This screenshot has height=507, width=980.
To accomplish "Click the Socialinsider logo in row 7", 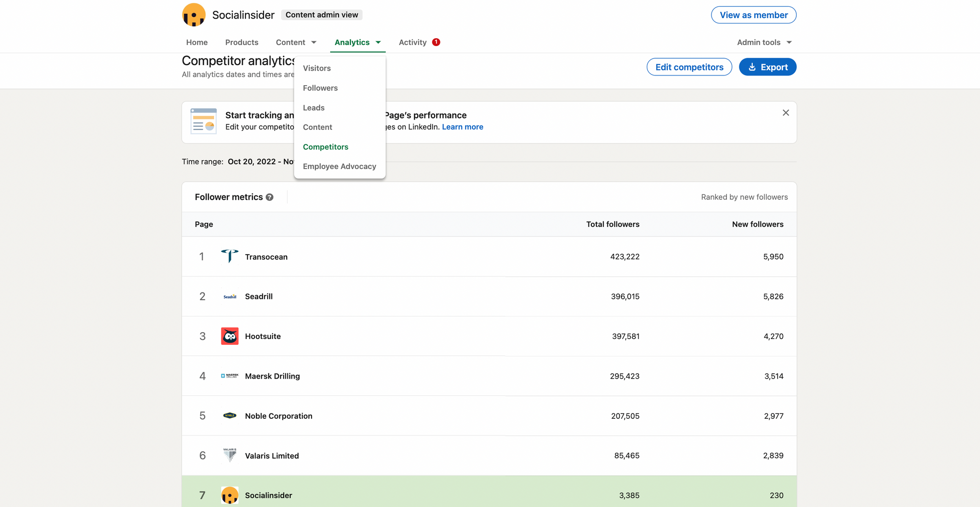I will click(x=230, y=495).
